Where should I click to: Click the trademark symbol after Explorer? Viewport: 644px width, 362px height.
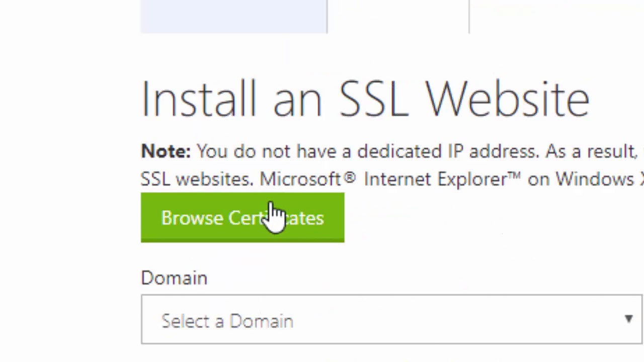tap(514, 176)
